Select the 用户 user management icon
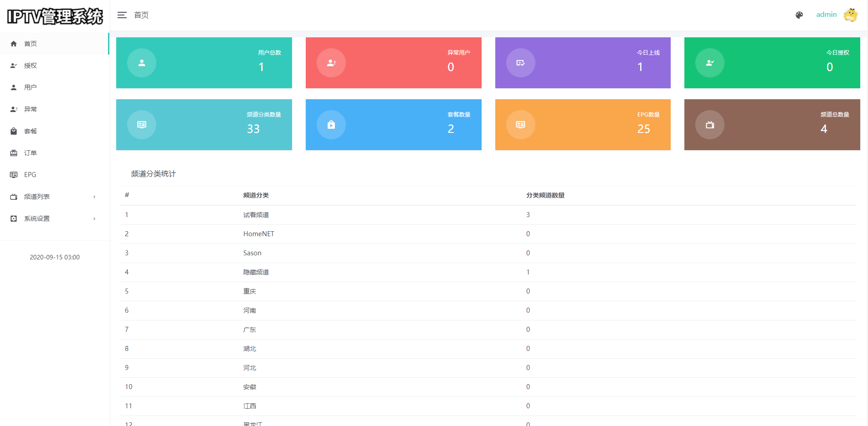868x426 pixels. 13,87
